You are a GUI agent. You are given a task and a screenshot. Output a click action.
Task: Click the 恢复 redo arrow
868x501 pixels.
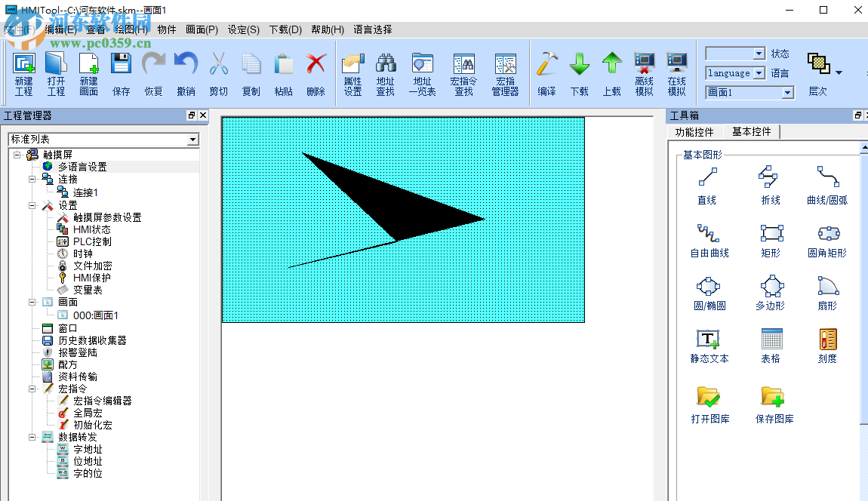(x=153, y=74)
